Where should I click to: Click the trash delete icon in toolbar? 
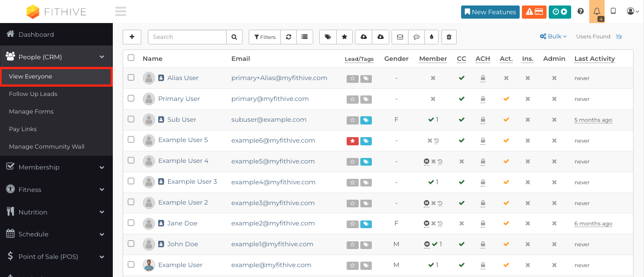click(x=449, y=37)
